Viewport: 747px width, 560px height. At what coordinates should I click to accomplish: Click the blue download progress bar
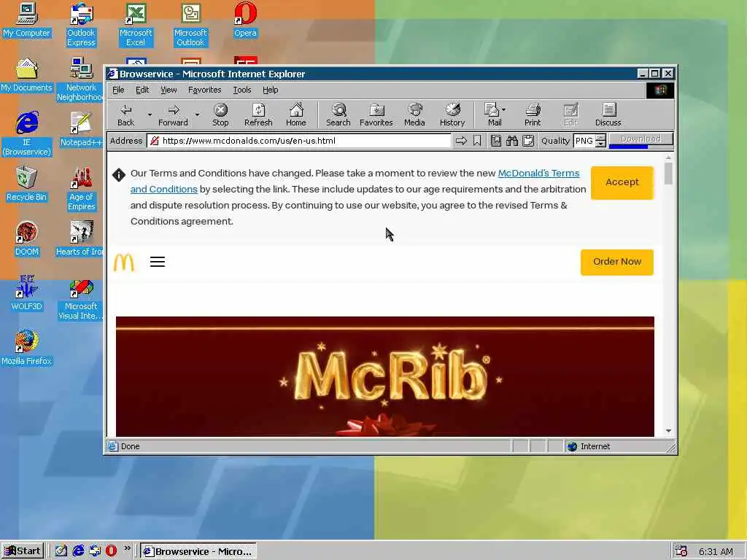pos(628,146)
